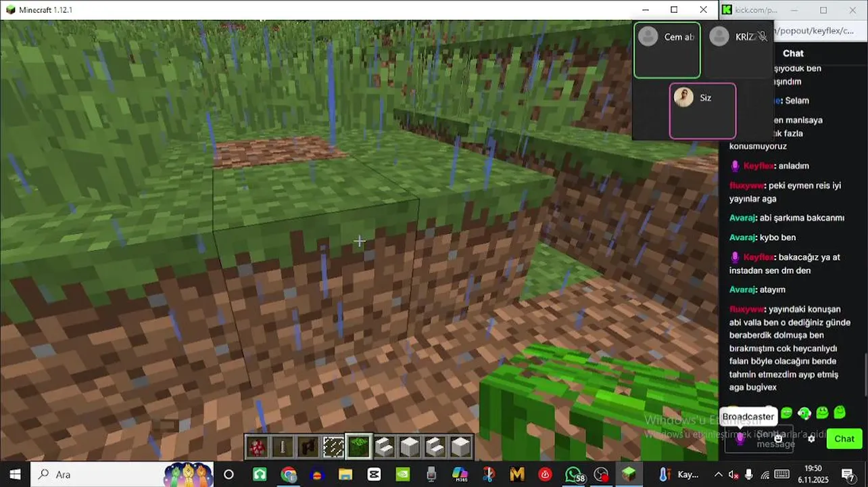
Task: Open chat settings gear in Kick
Action: click(x=811, y=439)
